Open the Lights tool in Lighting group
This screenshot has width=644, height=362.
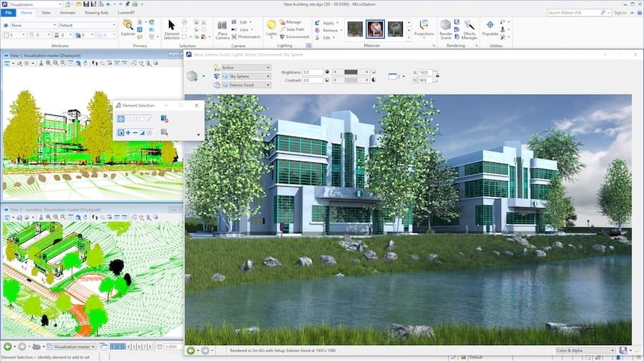click(271, 28)
